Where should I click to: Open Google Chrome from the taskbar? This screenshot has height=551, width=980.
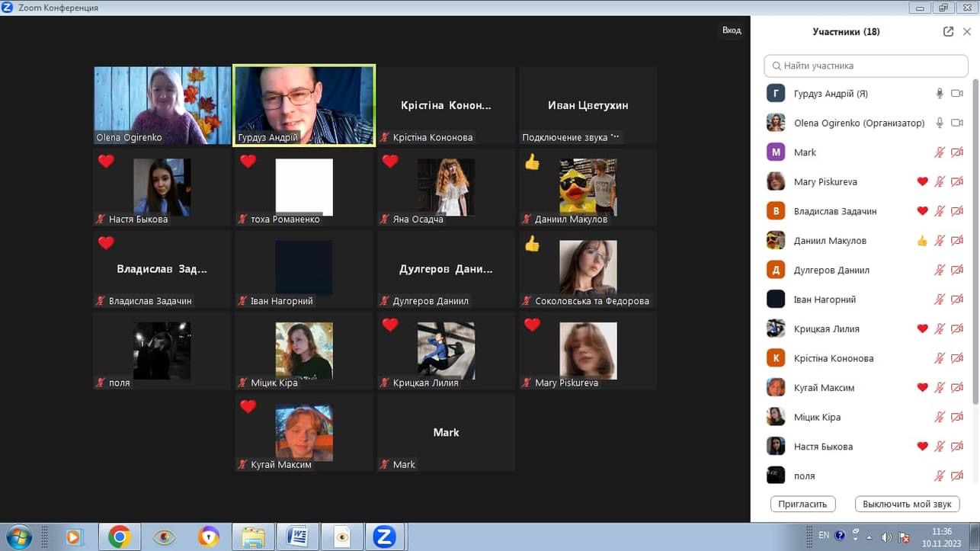(119, 537)
